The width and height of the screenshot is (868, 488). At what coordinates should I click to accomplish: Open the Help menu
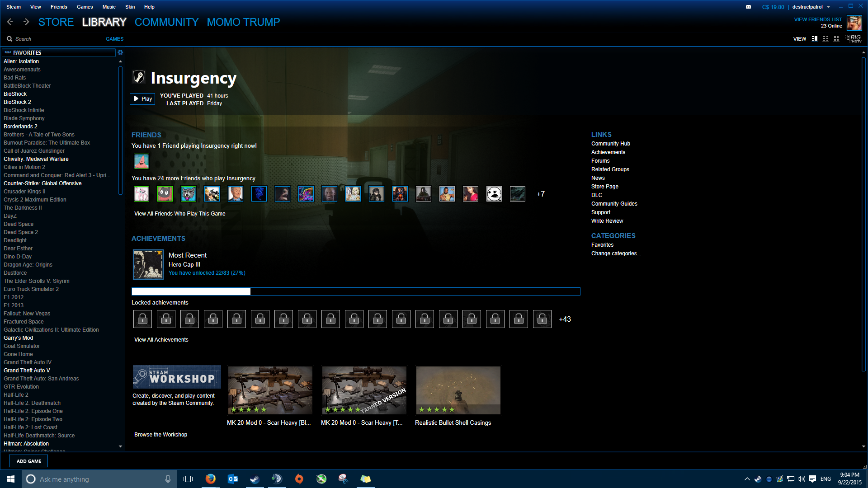pyautogui.click(x=149, y=7)
